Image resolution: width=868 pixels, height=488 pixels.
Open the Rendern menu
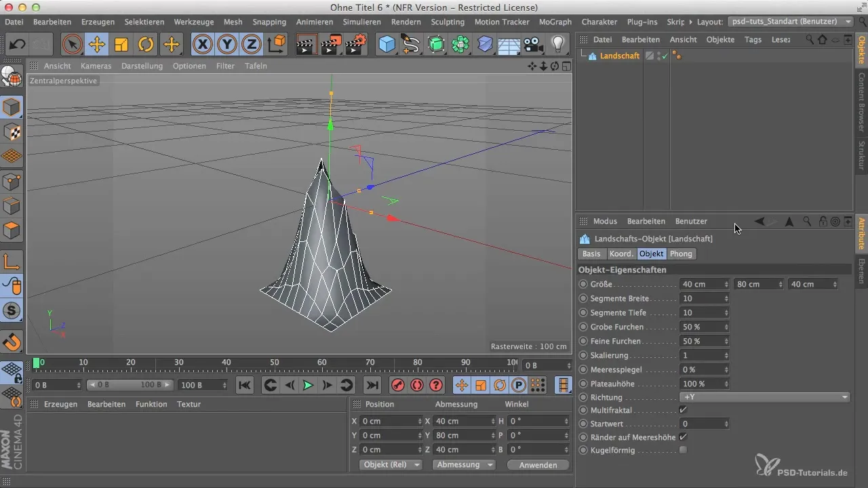click(406, 22)
